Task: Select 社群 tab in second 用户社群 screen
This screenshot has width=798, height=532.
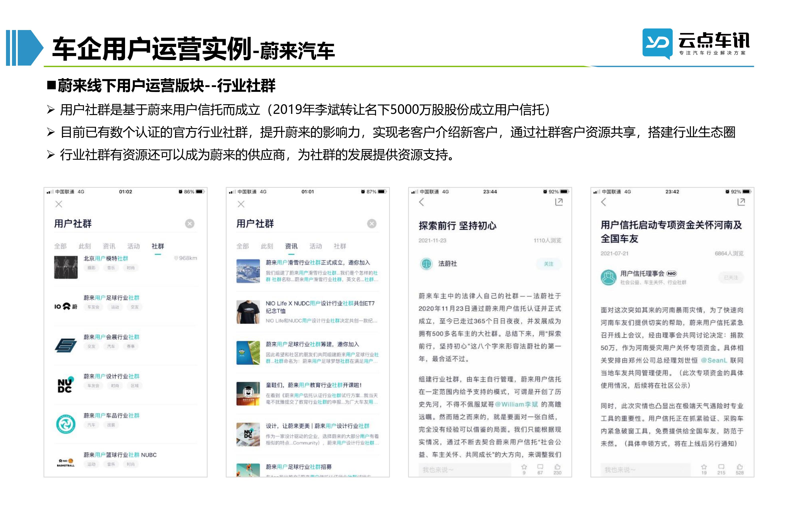Action: 340,246
